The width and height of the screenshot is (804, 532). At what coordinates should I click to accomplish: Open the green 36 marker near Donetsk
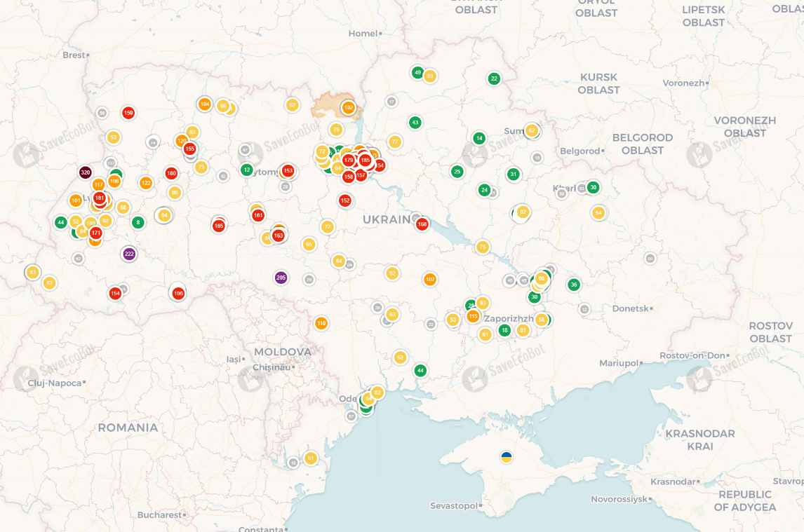(x=574, y=285)
